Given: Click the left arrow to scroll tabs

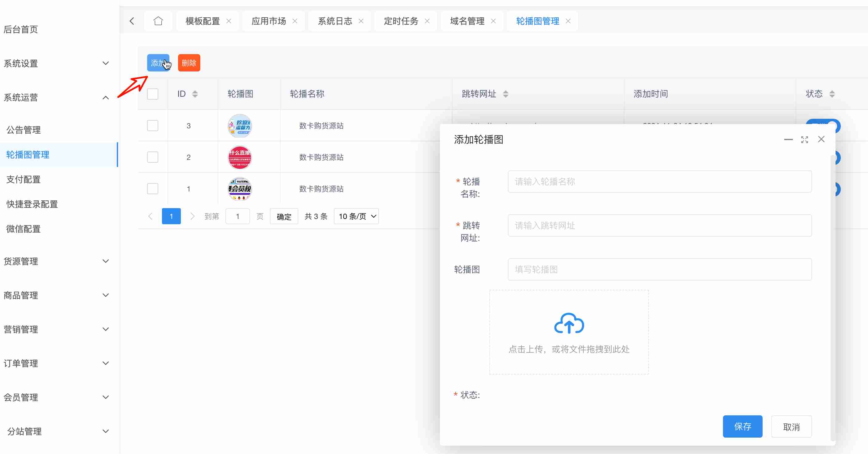Looking at the screenshot, I should tap(132, 21).
